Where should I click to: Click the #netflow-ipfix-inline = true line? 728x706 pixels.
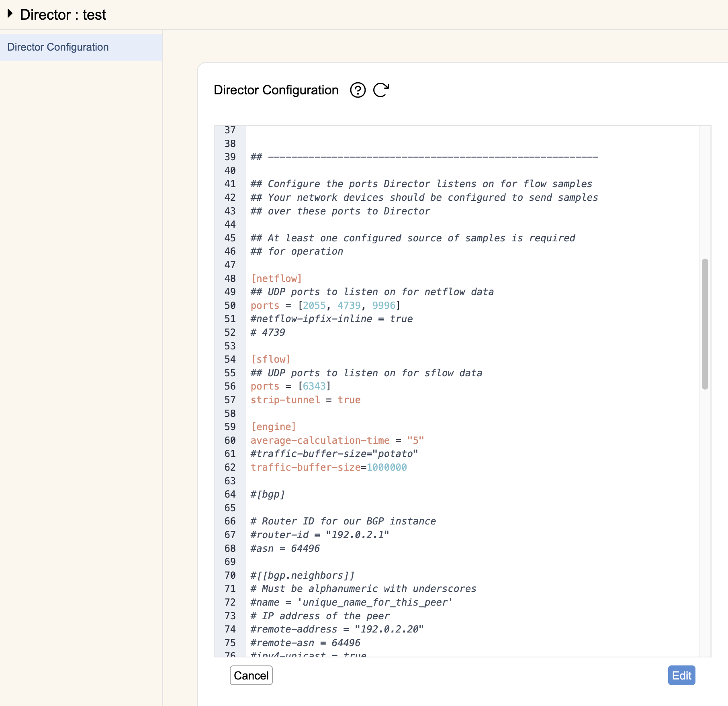pos(331,318)
